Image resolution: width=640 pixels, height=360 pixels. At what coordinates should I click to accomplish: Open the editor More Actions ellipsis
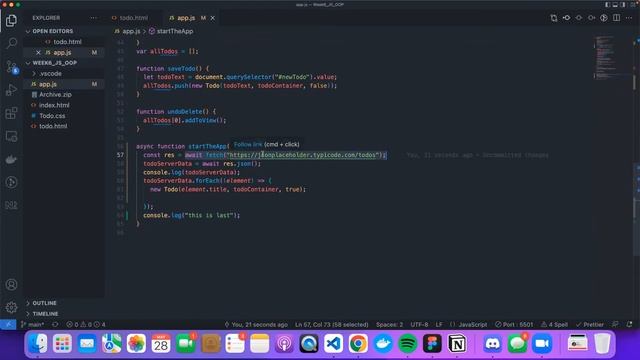(x=629, y=18)
